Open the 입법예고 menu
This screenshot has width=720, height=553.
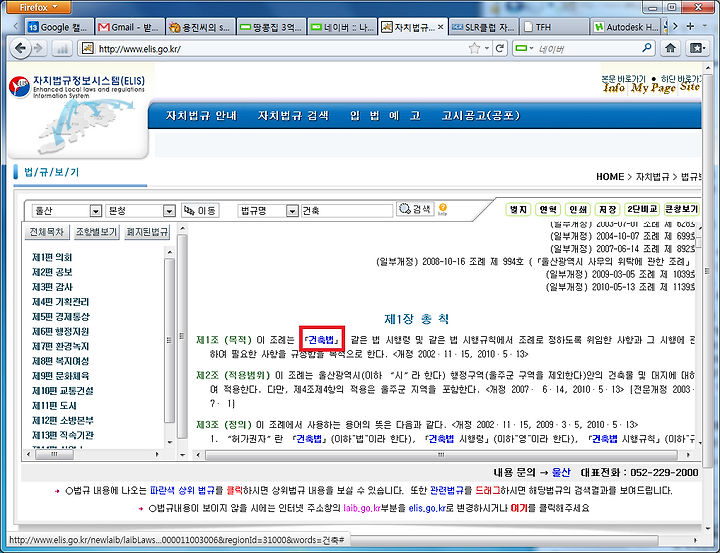385,115
